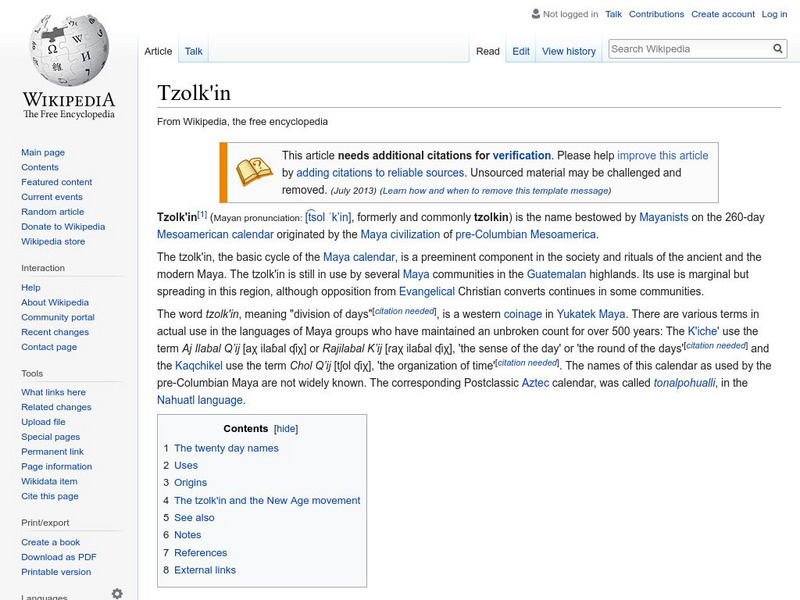The width and height of the screenshot is (800, 600).
Task: Open Learn how to remove template message
Action: pyautogui.click(x=495, y=190)
